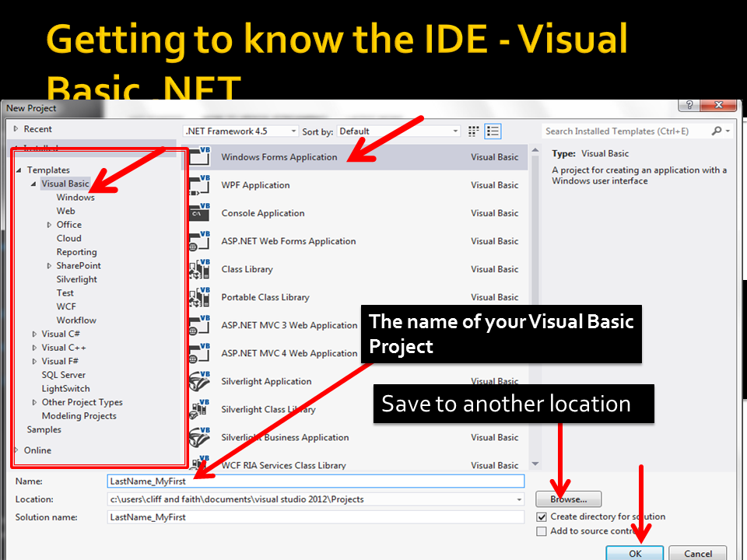
Task: Click the WPF Application template icon
Action: 200,185
